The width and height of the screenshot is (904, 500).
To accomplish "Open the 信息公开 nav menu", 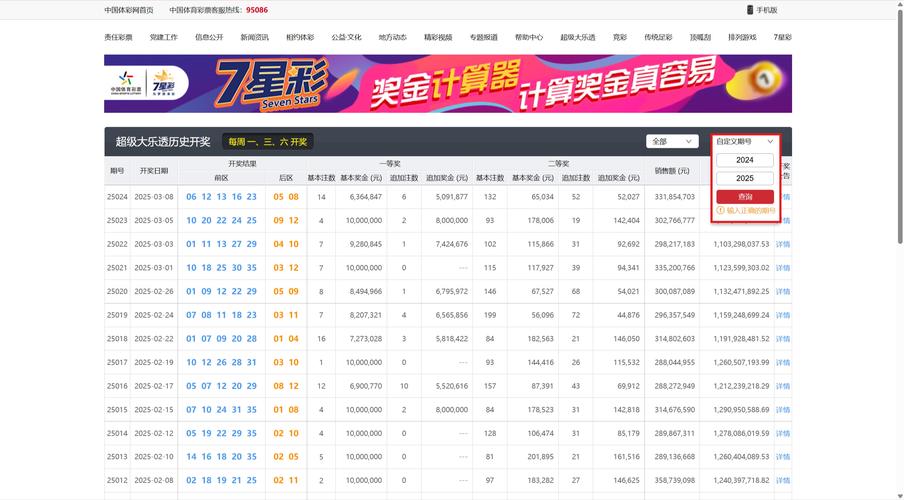I will (x=209, y=37).
